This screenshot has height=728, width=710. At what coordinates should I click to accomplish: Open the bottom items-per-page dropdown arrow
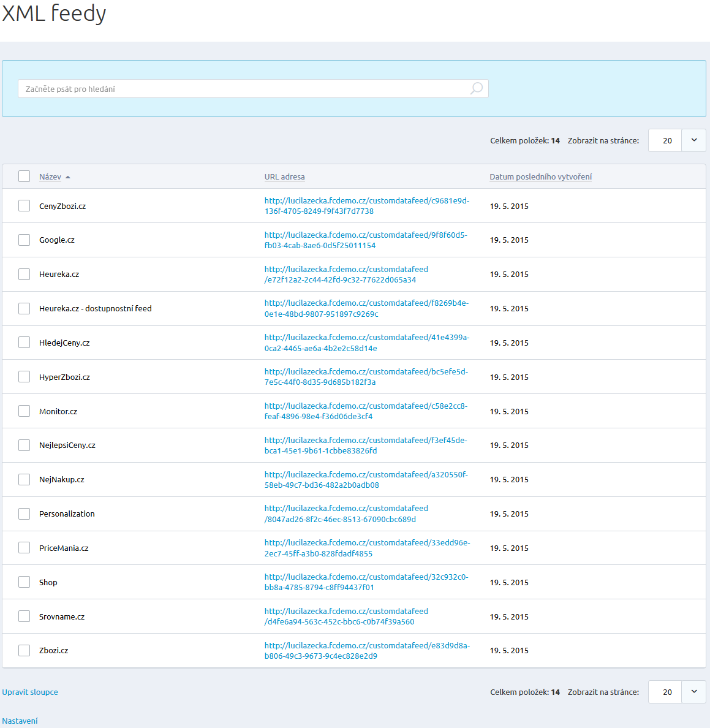click(x=693, y=692)
